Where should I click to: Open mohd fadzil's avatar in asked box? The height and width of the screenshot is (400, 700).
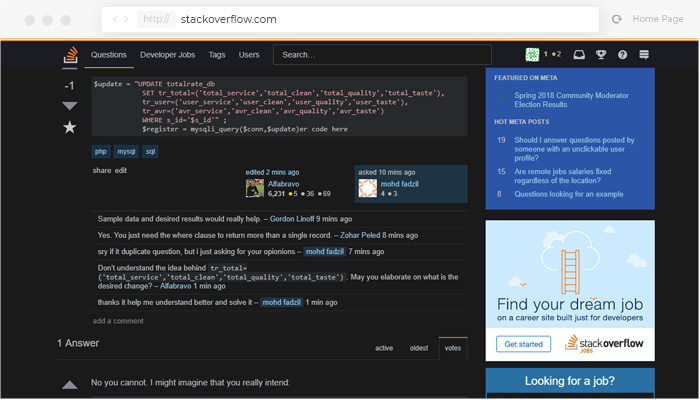pos(367,188)
